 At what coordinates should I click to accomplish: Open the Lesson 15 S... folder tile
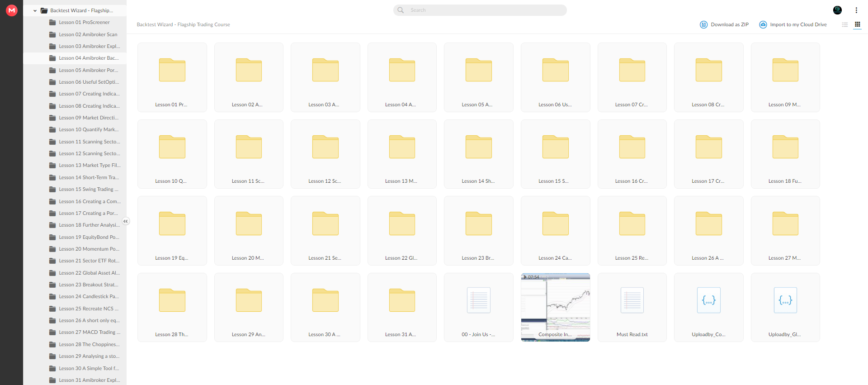(x=556, y=154)
